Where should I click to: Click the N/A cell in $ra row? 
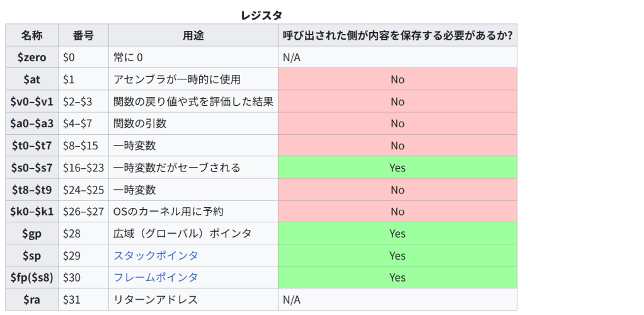pyautogui.click(x=397, y=299)
